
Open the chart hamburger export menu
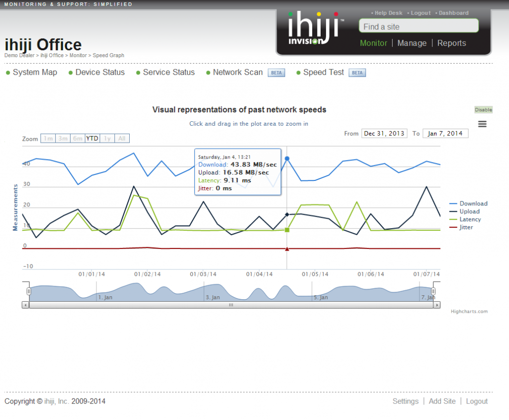(x=482, y=124)
